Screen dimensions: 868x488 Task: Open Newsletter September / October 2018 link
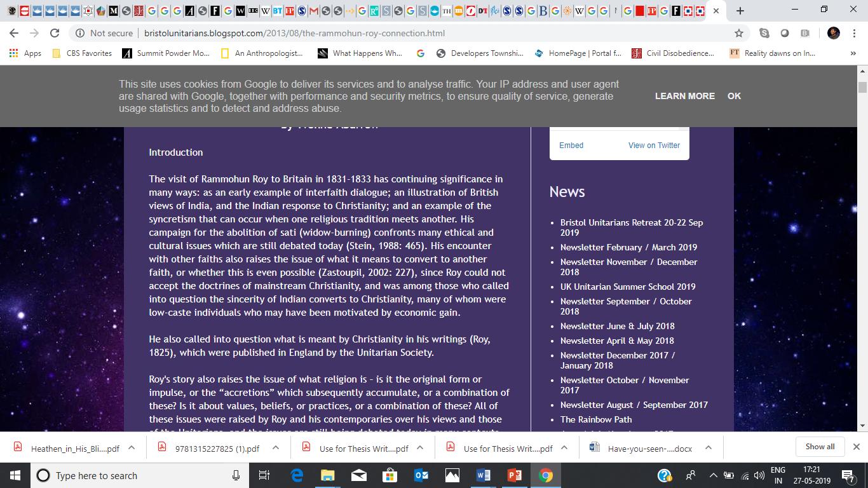626,306
